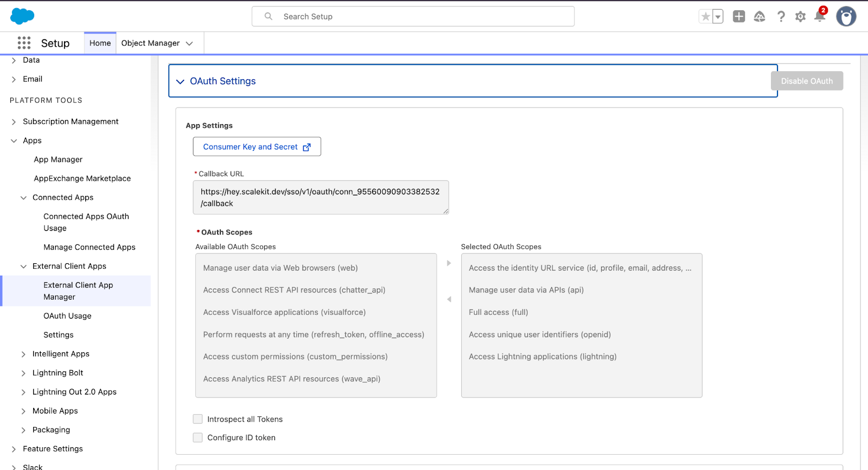Viewport: 868px width, 470px height.
Task: Click the Disable OAuth button
Action: (806, 81)
